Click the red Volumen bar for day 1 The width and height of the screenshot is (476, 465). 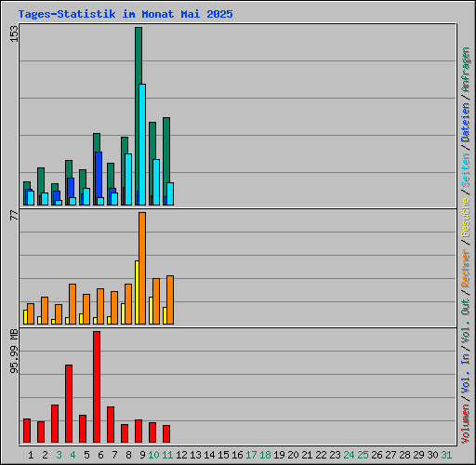(27, 431)
